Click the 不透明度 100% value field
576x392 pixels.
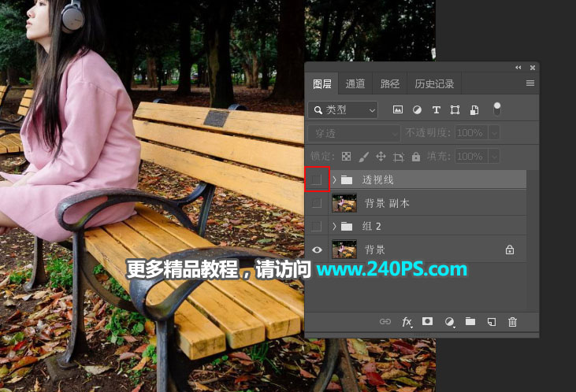[x=471, y=132]
